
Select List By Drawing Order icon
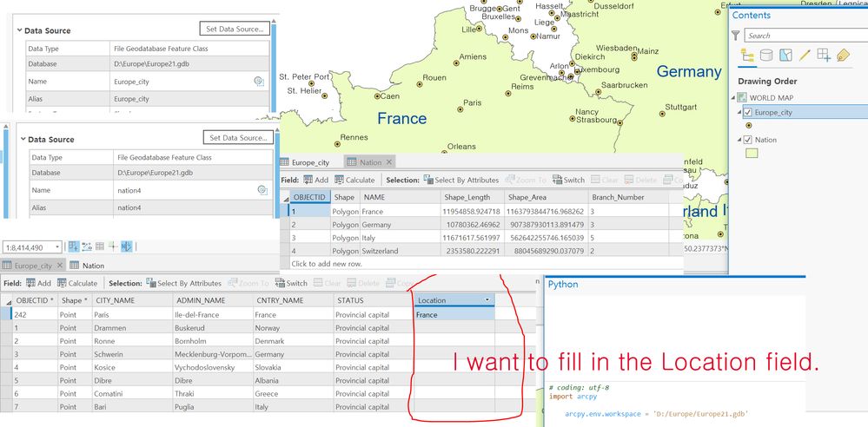[x=747, y=56]
